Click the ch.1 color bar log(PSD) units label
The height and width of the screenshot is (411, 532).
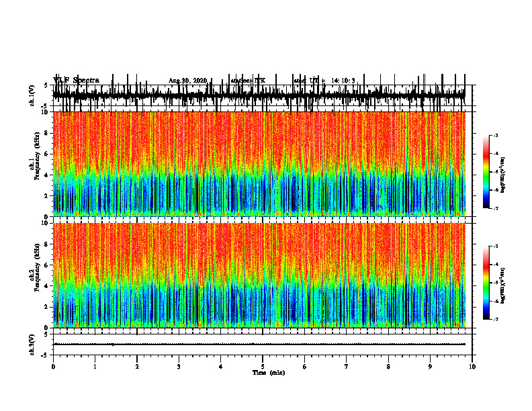pyautogui.click(x=502, y=175)
